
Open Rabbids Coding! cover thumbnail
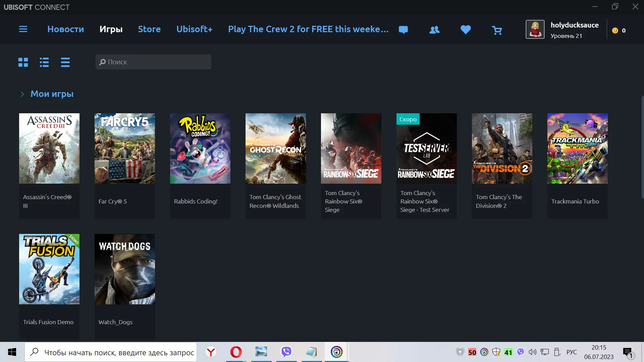pyautogui.click(x=200, y=148)
